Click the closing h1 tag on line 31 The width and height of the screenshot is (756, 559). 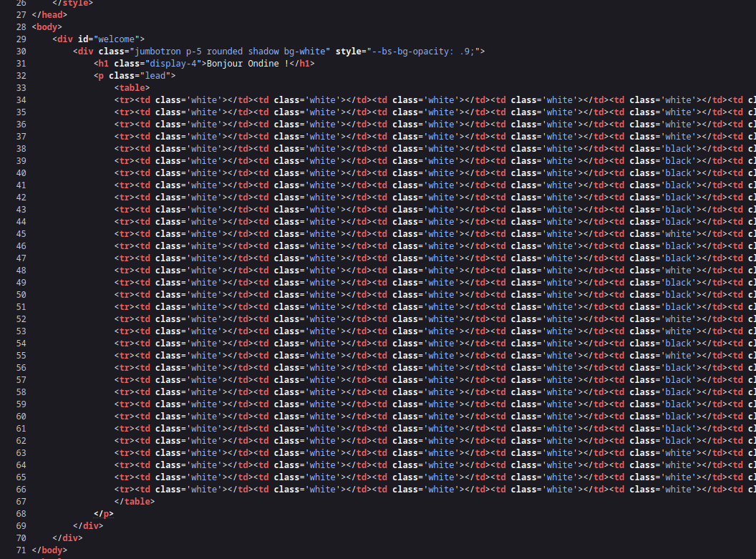304,64
